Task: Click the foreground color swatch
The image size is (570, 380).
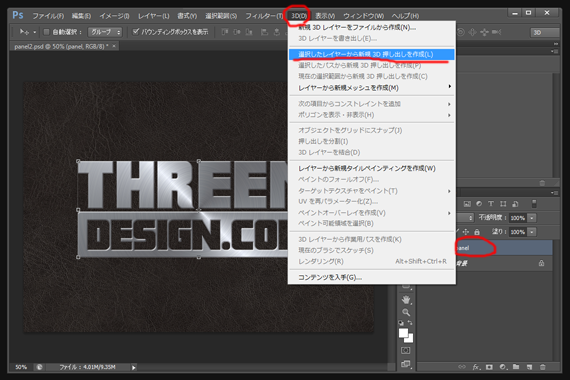Action: (403, 333)
